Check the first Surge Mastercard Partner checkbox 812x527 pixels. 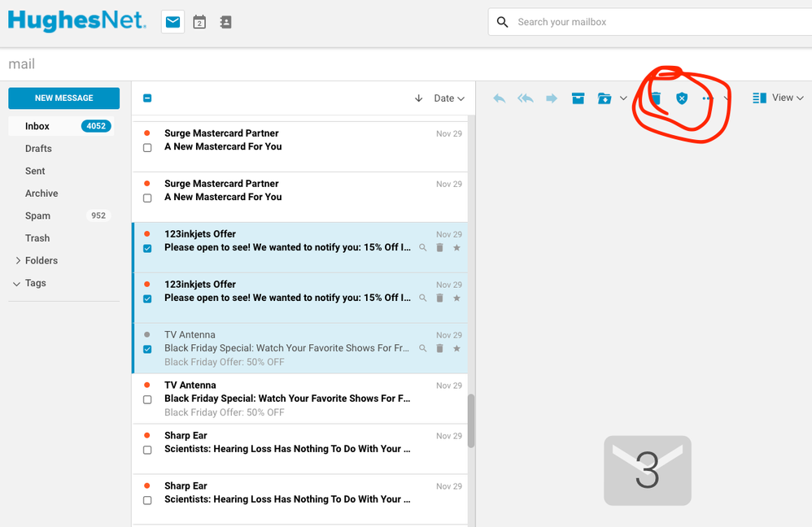pyautogui.click(x=147, y=148)
